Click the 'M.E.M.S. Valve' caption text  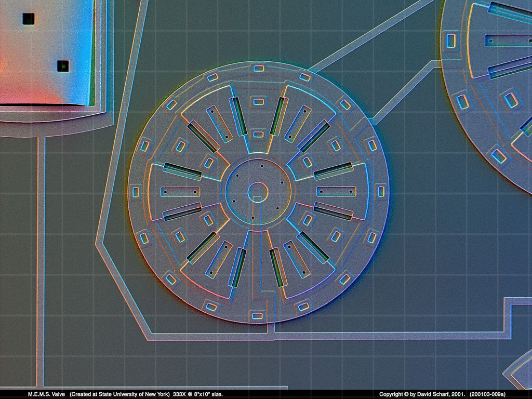click(46, 394)
